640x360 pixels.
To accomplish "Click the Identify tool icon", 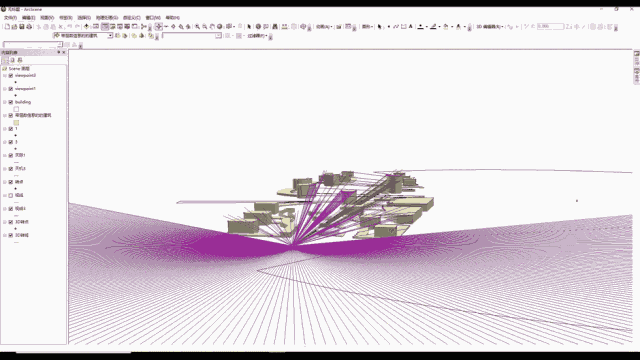I will (x=258, y=27).
